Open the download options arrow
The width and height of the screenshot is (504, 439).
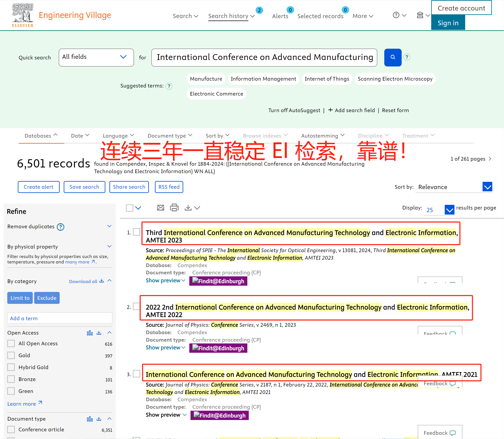click(197, 208)
